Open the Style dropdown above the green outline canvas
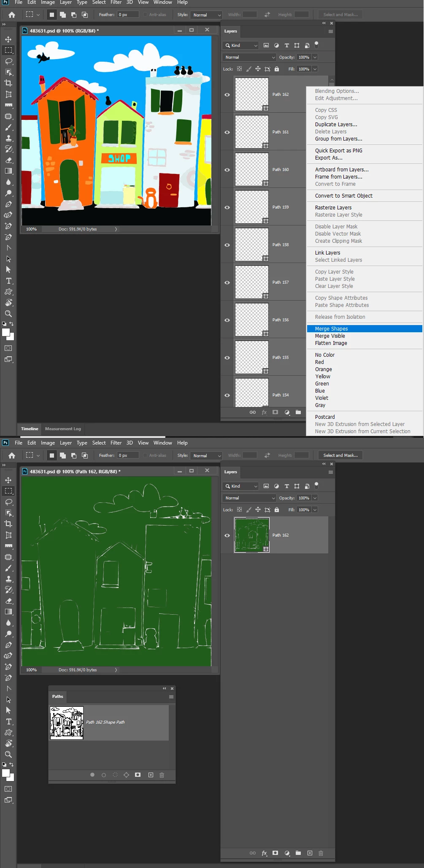This screenshot has height=868, width=424. pos(206,456)
